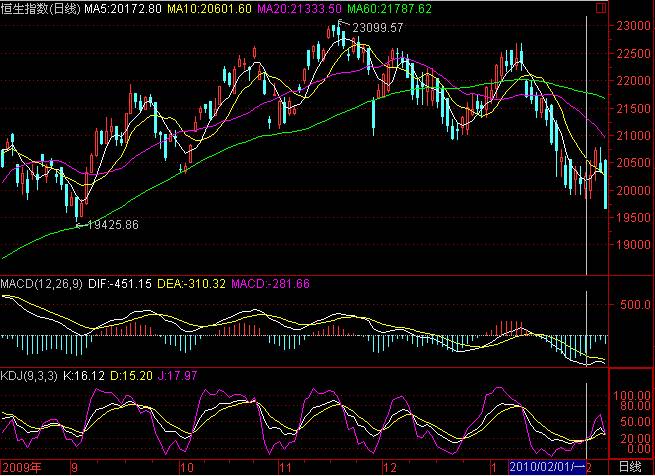
Task: Click the 20.00 KDJ axis label
Action: click(x=635, y=438)
